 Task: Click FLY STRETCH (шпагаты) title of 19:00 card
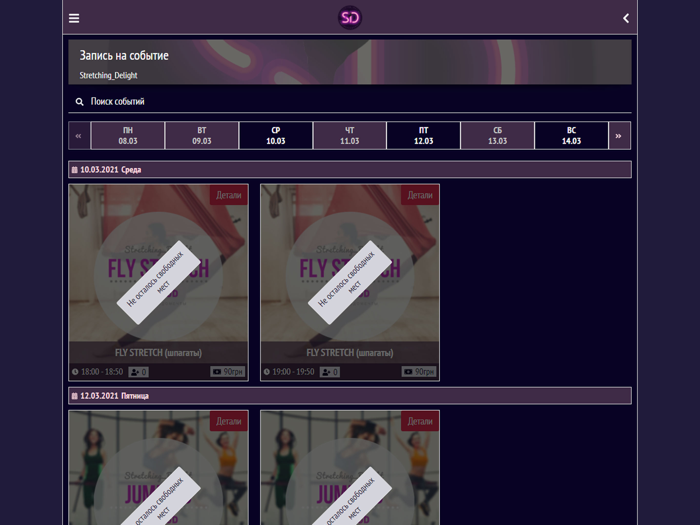click(x=350, y=353)
